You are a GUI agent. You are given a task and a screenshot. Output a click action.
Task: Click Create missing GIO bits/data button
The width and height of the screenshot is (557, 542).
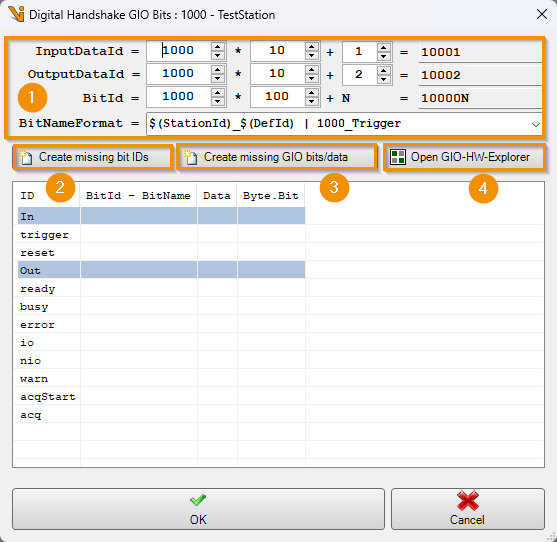[x=276, y=157]
